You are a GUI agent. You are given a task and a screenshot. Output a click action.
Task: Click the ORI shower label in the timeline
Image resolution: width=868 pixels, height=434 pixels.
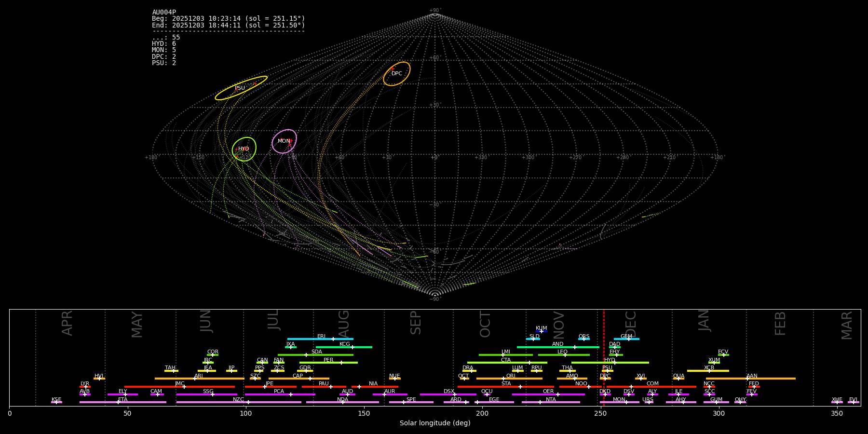[511, 376]
